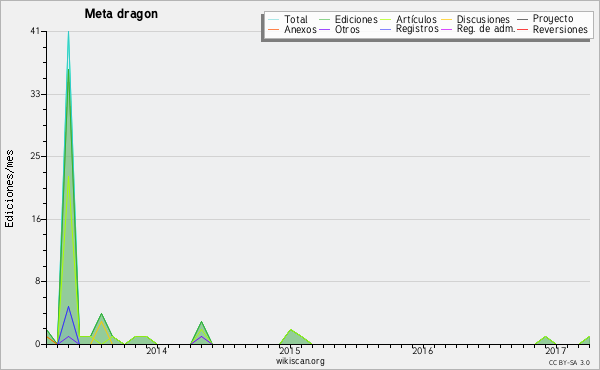Click the 2017 x-axis label

pos(556,351)
